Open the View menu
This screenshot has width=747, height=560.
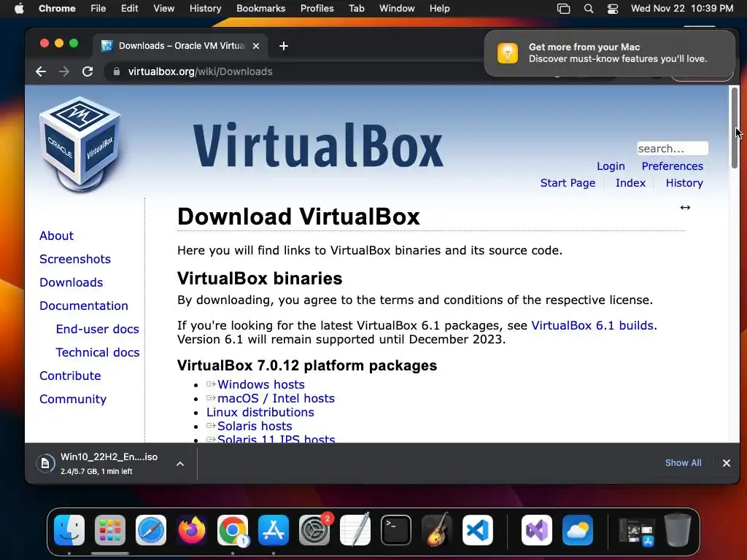(163, 8)
